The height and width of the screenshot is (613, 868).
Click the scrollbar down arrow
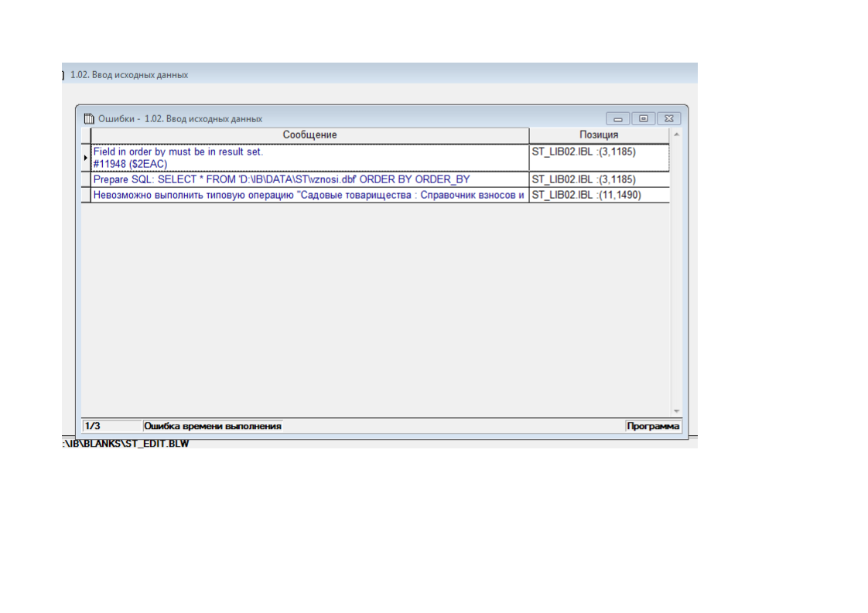tap(676, 411)
